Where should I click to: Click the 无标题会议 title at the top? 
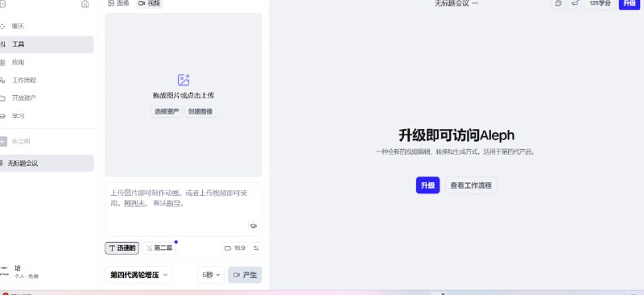coord(452,3)
